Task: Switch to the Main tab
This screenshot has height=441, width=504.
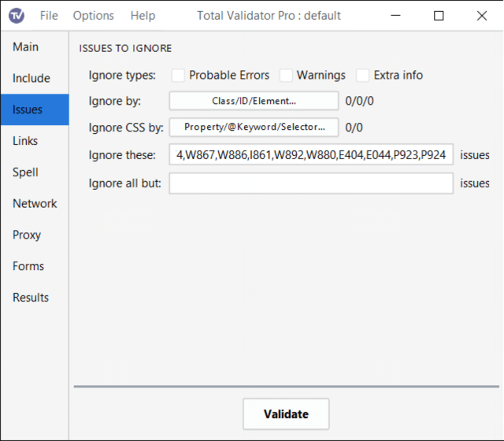Action: coord(25,47)
